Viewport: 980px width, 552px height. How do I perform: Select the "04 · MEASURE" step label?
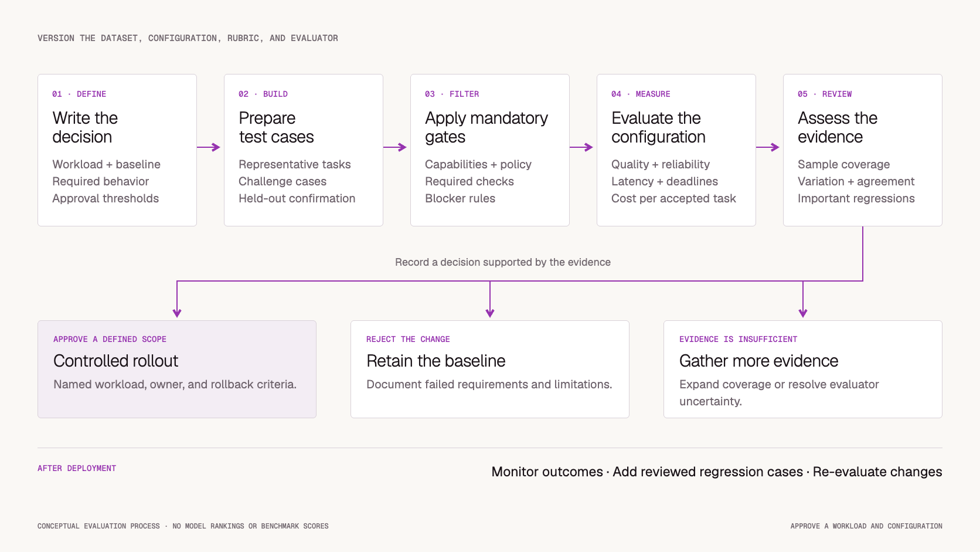[x=641, y=94]
